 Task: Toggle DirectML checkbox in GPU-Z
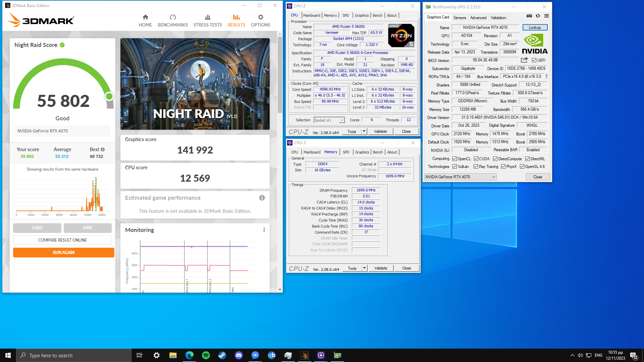[x=527, y=159]
